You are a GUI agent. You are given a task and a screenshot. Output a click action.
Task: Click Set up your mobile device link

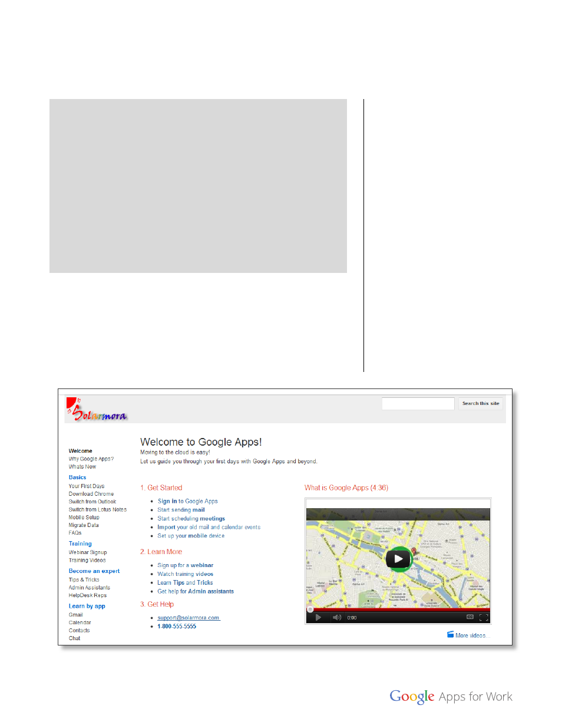pos(191,536)
